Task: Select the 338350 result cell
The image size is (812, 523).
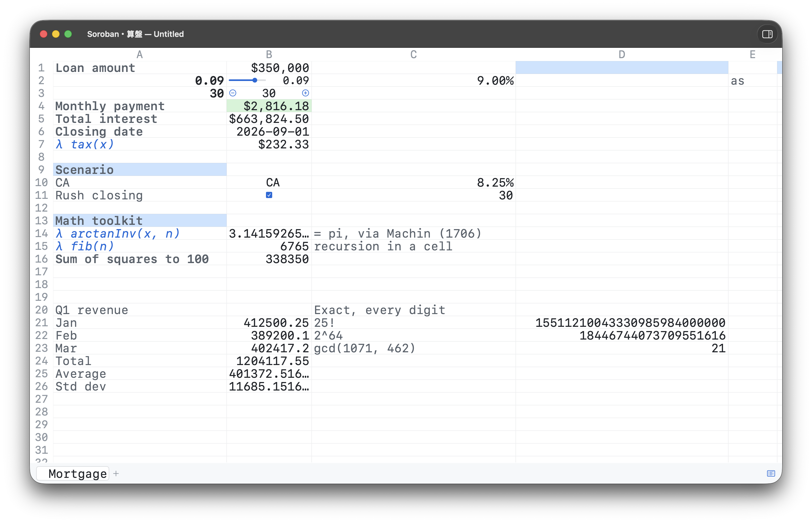Action: [x=269, y=259]
